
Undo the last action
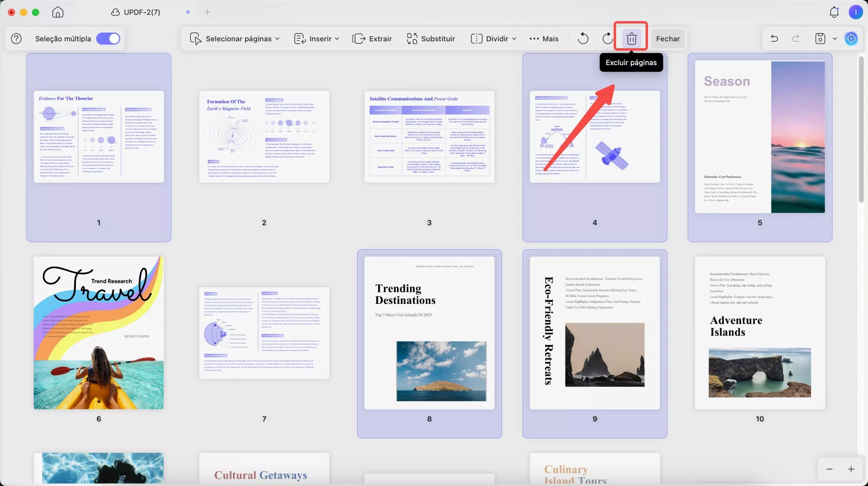[x=774, y=38]
